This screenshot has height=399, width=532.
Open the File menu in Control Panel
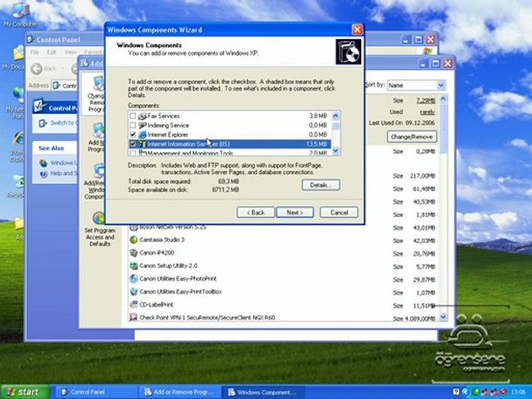[x=34, y=52]
